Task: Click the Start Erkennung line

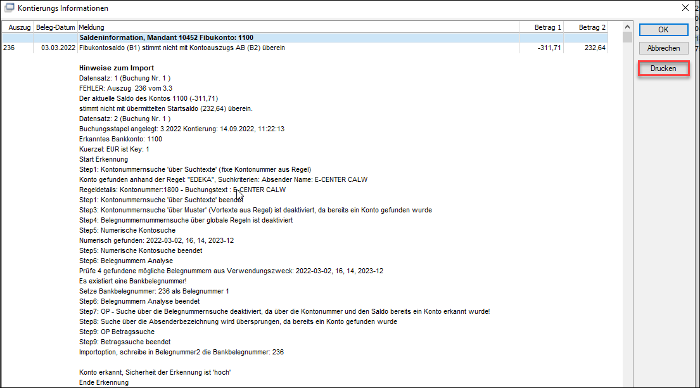Action: (x=104, y=159)
